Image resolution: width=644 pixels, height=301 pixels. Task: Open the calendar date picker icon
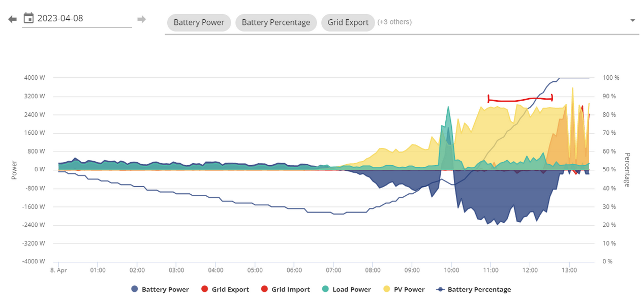[29, 18]
